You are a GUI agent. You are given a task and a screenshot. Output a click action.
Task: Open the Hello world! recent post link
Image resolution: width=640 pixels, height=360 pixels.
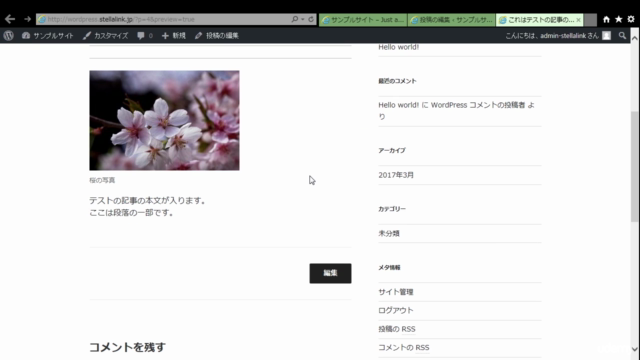[398, 47]
